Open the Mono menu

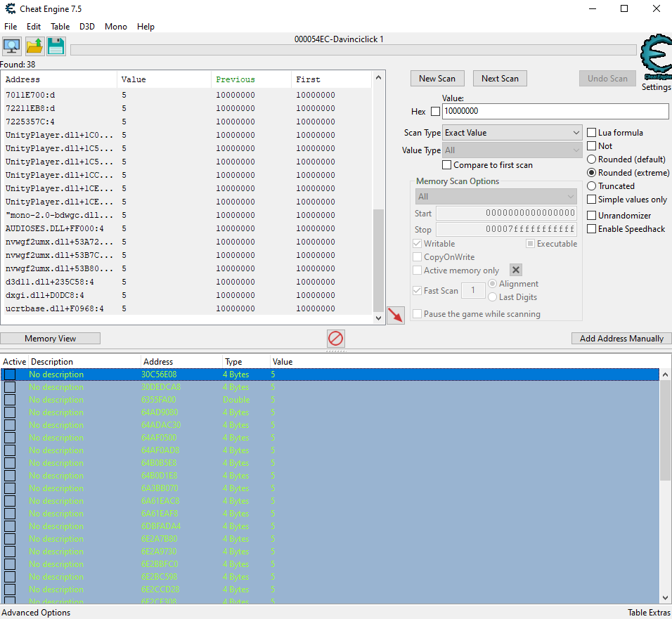tap(115, 27)
